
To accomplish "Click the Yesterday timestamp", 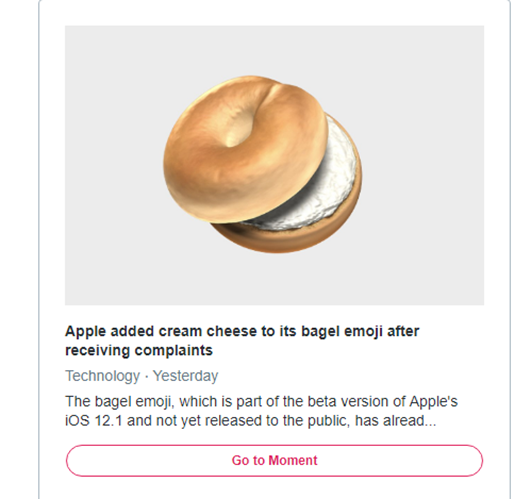I will tap(186, 376).
